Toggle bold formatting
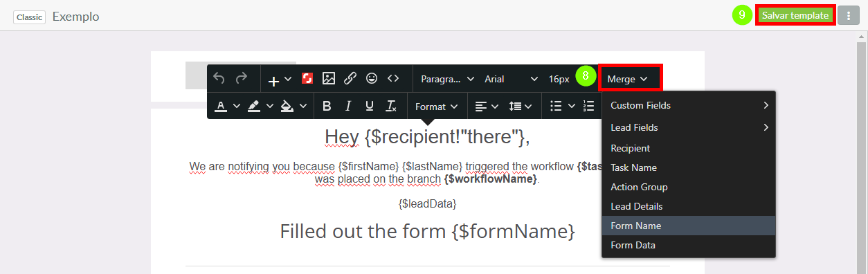868x274 pixels. (x=327, y=107)
